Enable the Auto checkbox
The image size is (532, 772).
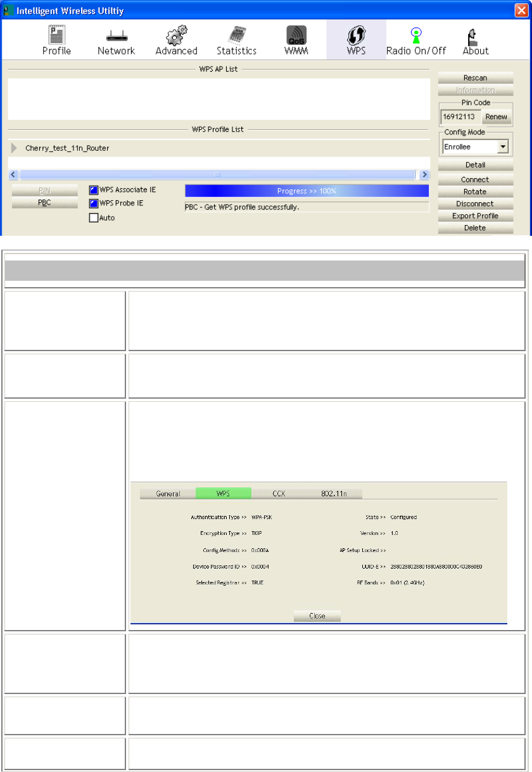(94, 217)
